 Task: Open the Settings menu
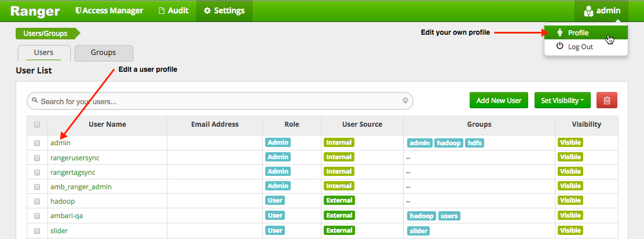[224, 11]
